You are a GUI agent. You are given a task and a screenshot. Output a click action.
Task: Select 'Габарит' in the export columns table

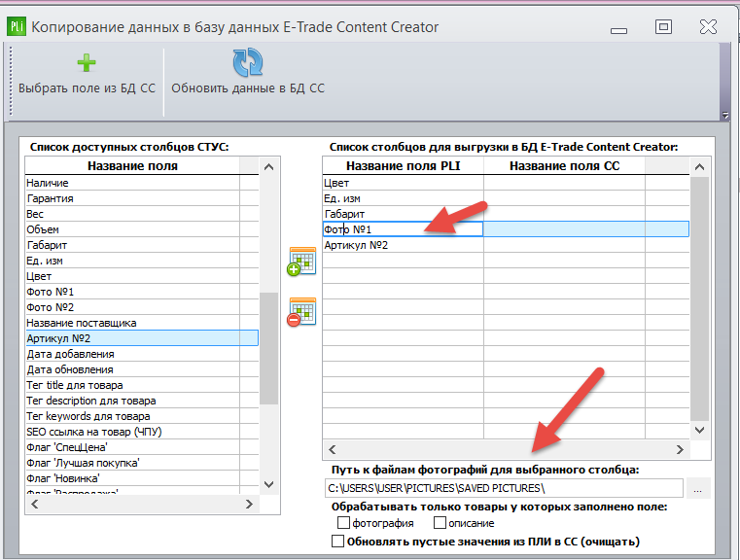(x=403, y=214)
